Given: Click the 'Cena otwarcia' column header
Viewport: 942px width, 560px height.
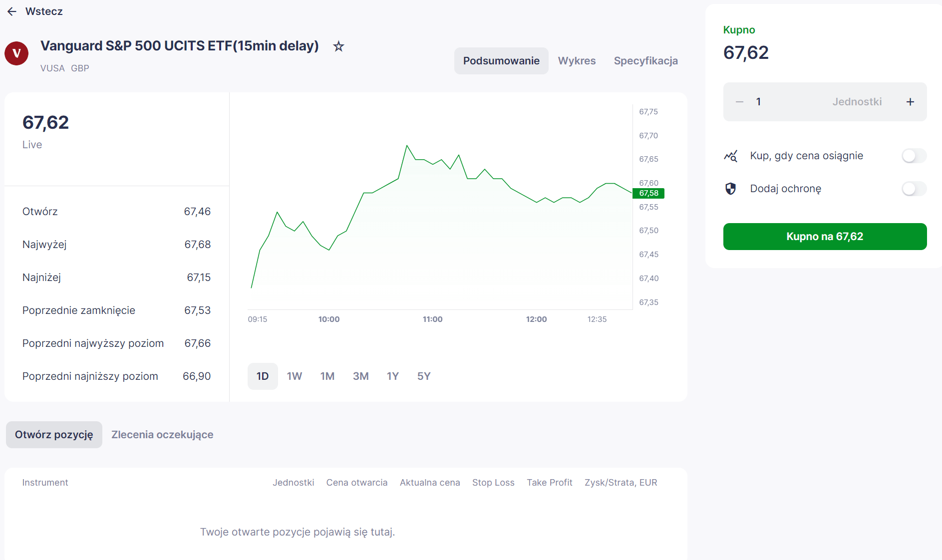Looking at the screenshot, I should click(x=357, y=483).
